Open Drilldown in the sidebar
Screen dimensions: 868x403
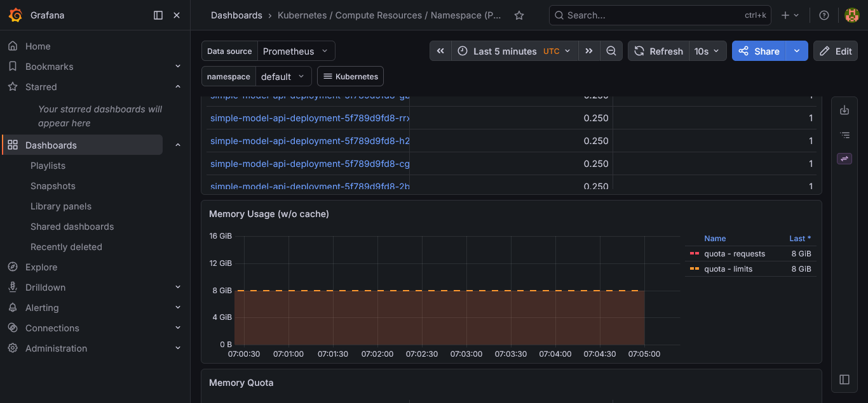(x=45, y=287)
